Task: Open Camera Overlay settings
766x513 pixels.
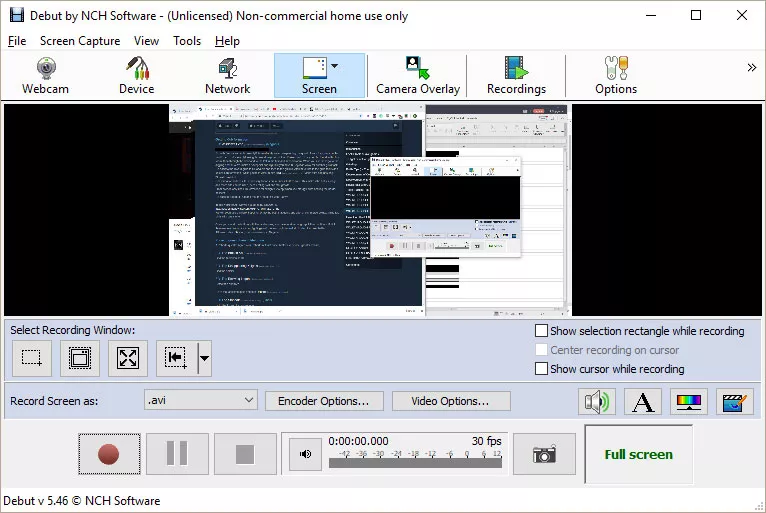Action: [x=418, y=76]
